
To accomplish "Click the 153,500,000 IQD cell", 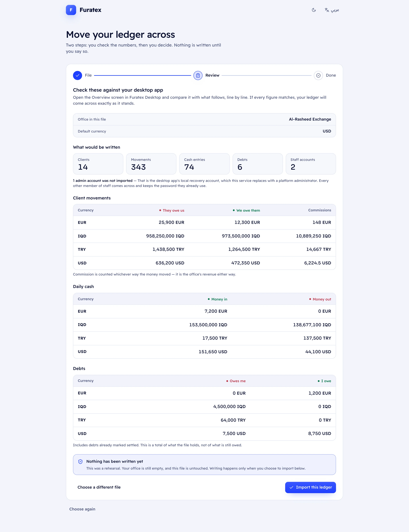I will click(x=208, y=325).
